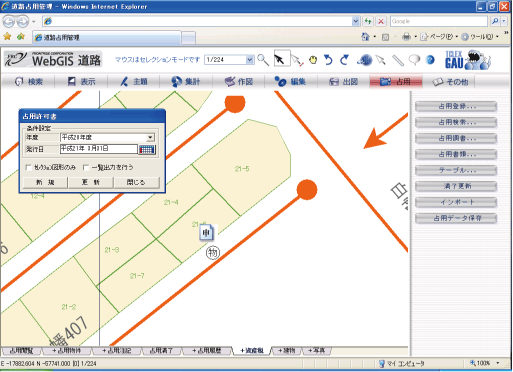The width and height of the screenshot is (513, 372).
Task: Select the ruler measurement tool
Action: coord(398,60)
